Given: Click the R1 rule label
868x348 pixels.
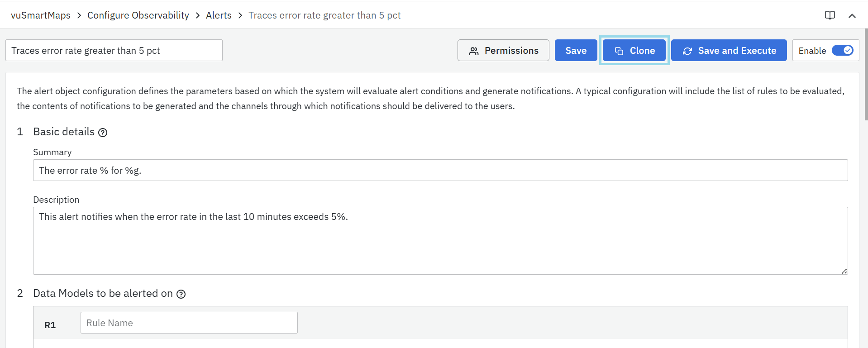Looking at the screenshot, I should click(x=50, y=325).
